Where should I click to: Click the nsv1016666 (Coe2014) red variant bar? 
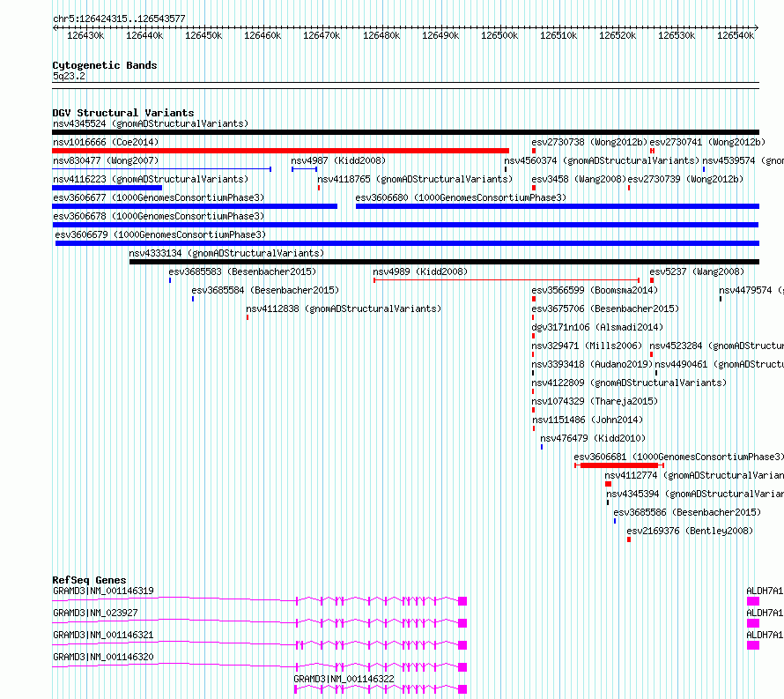pos(280,151)
